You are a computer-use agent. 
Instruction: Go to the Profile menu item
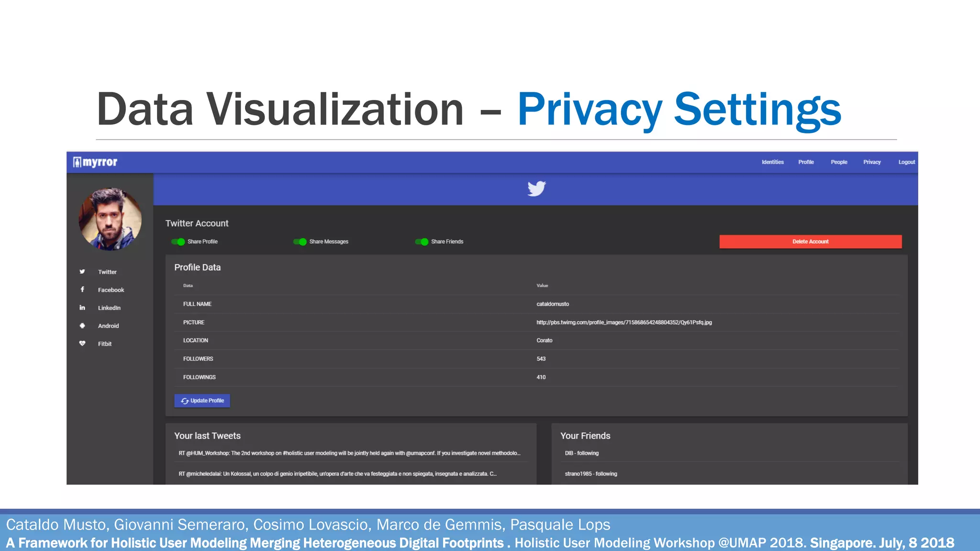click(806, 162)
